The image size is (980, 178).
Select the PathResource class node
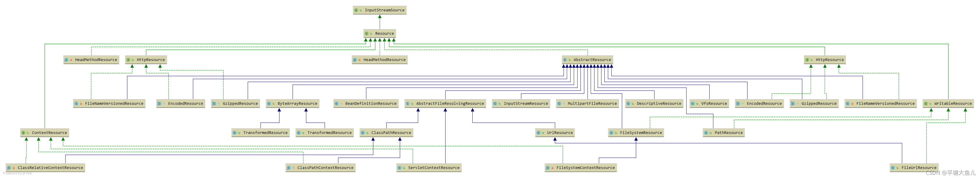click(x=724, y=133)
